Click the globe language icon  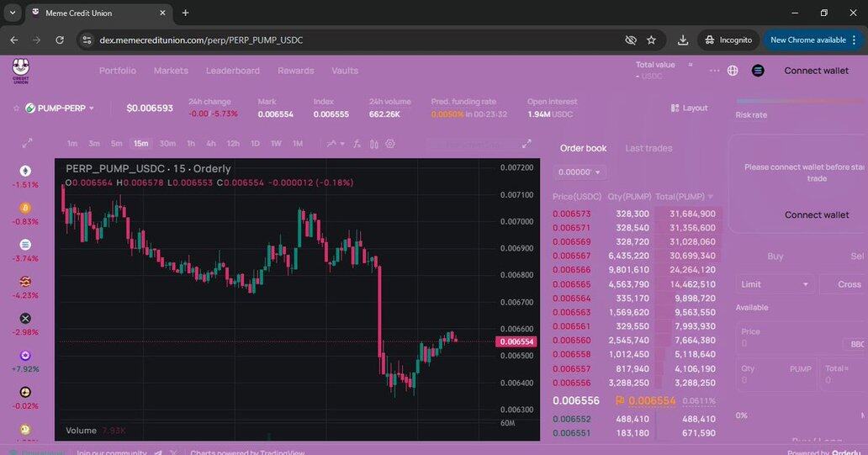(733, 71)
